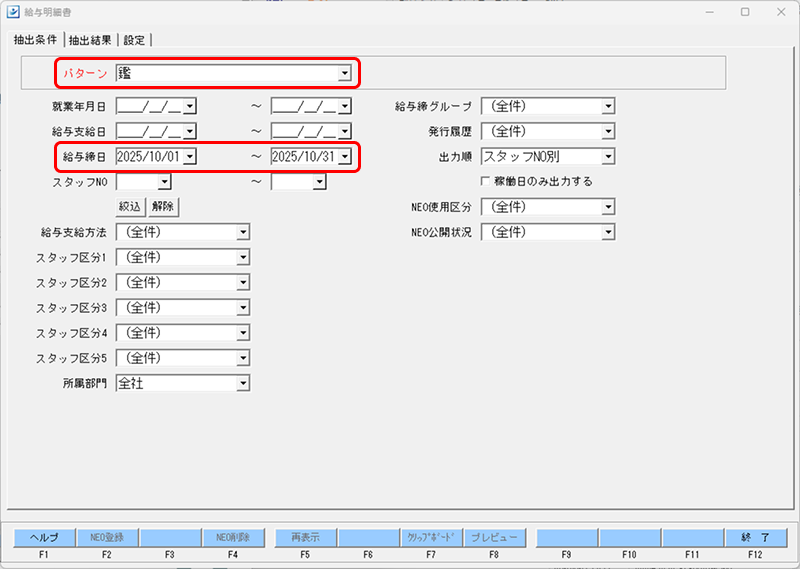
Task: Open 給与締日 end date 2025/10/31 picker
Action: tap(345, 157)
